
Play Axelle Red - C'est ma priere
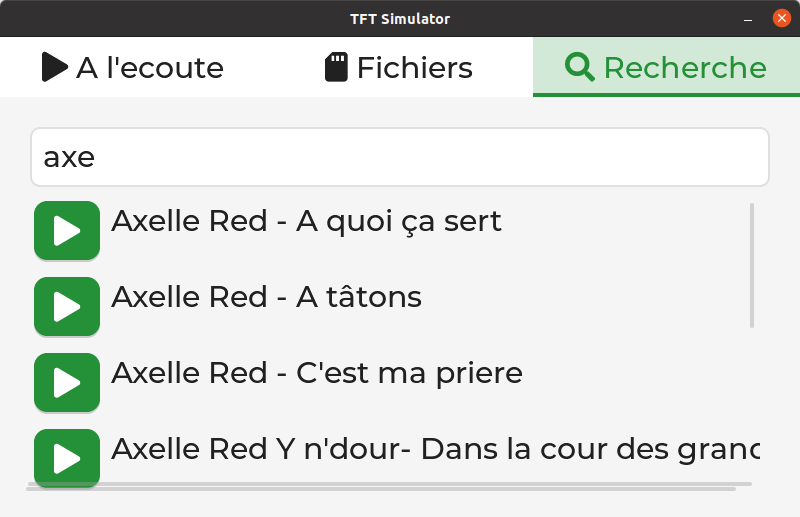pyautogui.click(x=67, y=383)
